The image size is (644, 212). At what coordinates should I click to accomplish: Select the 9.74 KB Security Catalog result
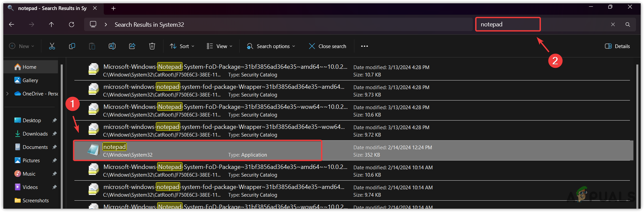point(352,191)
